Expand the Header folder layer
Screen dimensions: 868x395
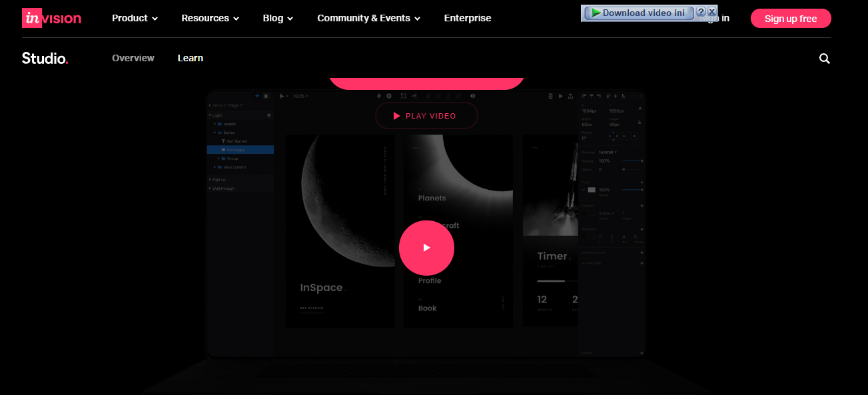coord(215,124)
